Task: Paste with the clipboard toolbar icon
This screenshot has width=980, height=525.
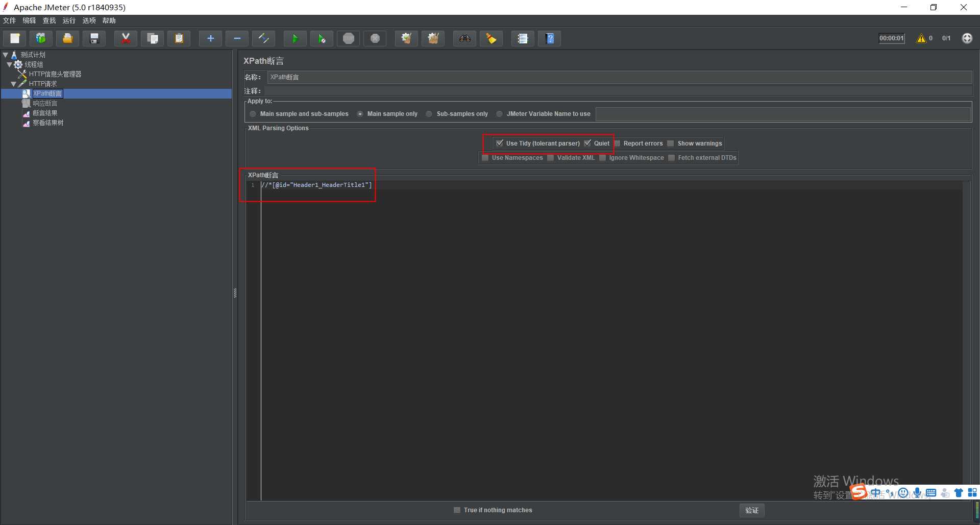Action: [x=179, y=38]
